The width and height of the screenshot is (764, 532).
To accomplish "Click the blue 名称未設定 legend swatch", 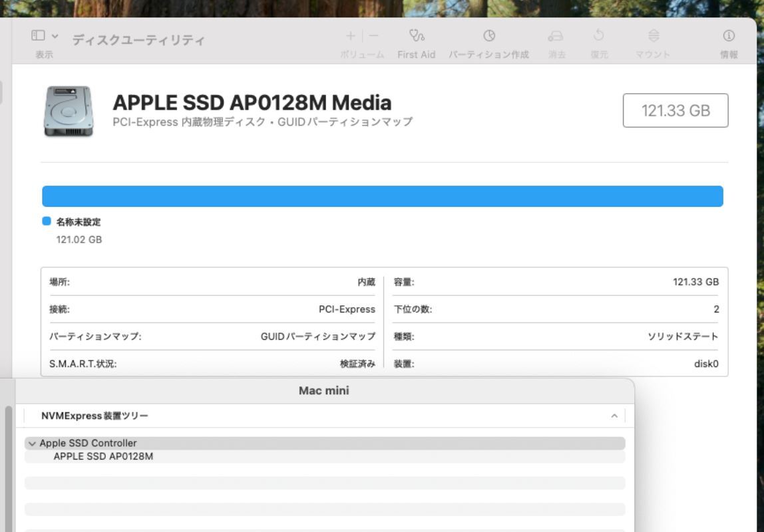I will 46,221.
